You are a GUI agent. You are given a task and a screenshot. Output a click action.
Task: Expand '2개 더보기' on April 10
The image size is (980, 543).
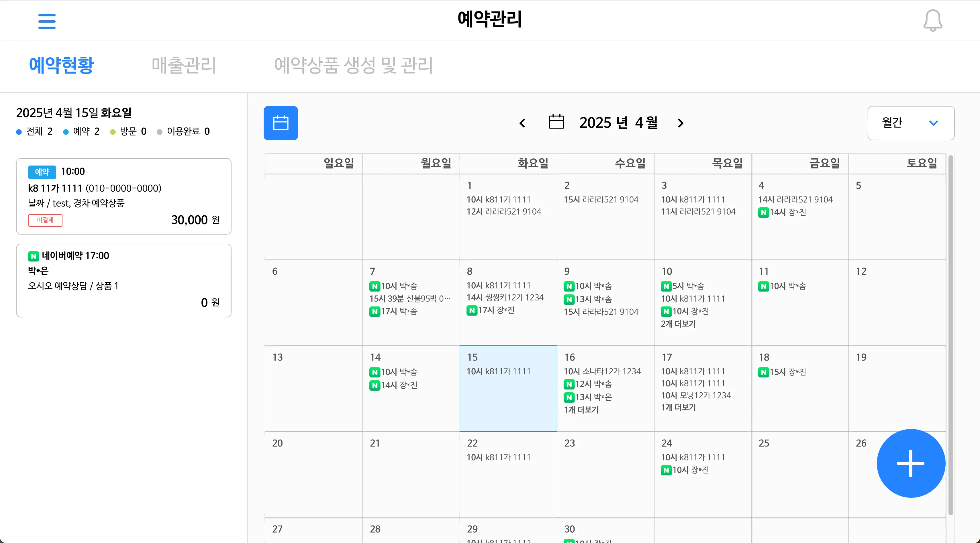tap(678, 324)
